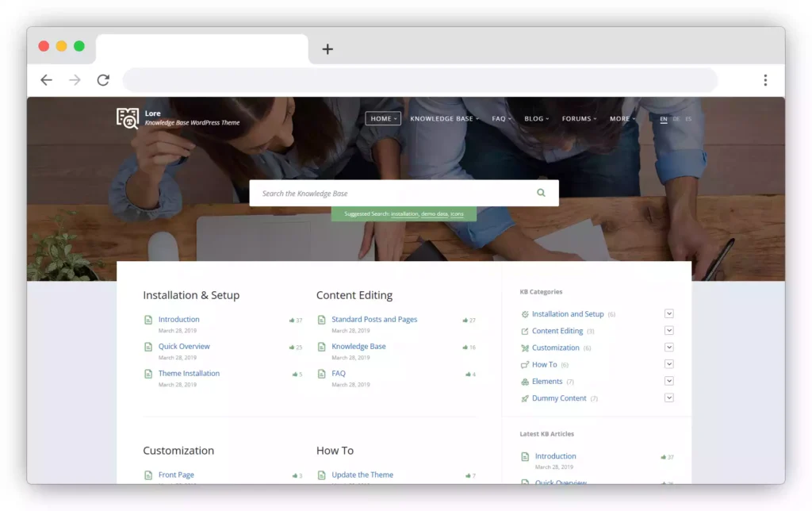812x511 pixels.
Task: Expand the Customization category arrow
Action: [669, 348]
